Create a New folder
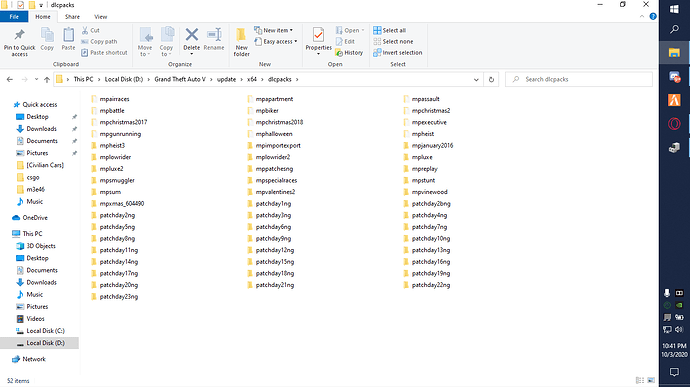This screenshot has height=387, width=690. point(241,42)
